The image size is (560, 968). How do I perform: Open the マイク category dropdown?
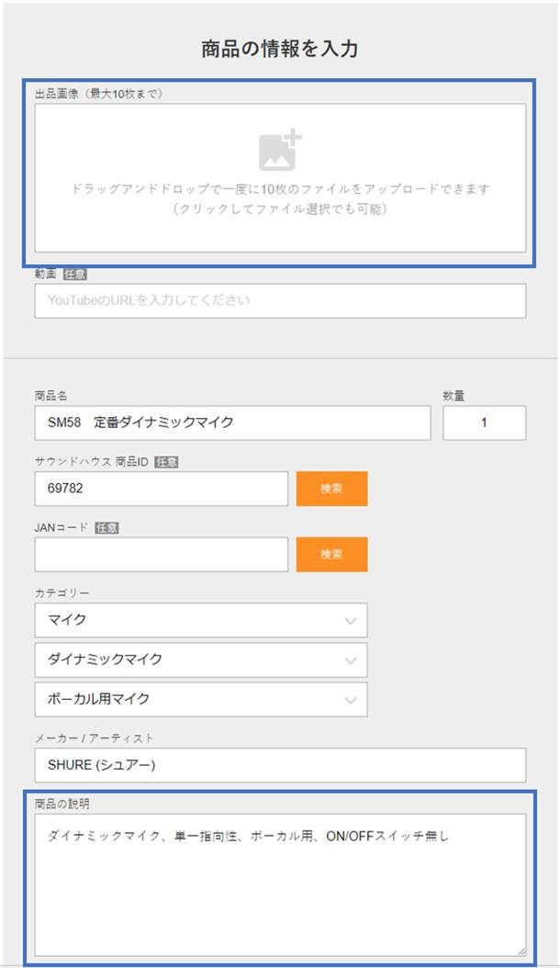(201, 620)
